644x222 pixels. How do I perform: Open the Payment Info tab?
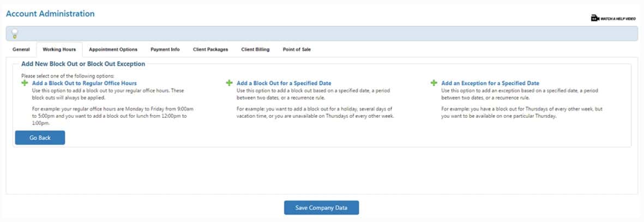tap(165, 50)
